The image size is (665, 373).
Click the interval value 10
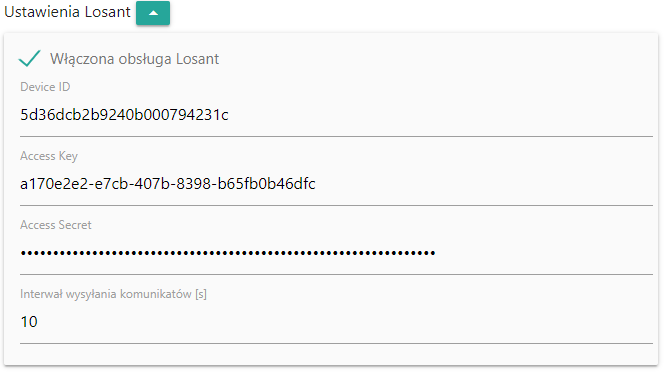click(29, 322)
